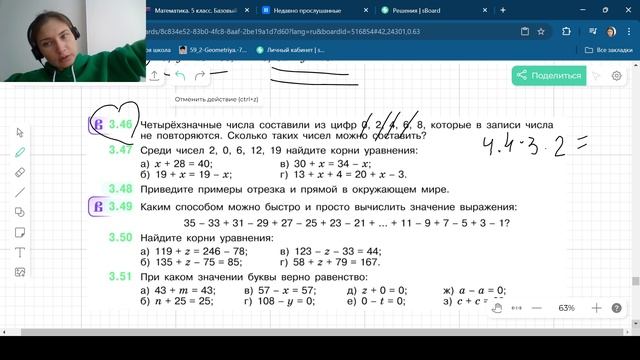Select the sticky note tool
Screen dimensions: 640x360
20,232
